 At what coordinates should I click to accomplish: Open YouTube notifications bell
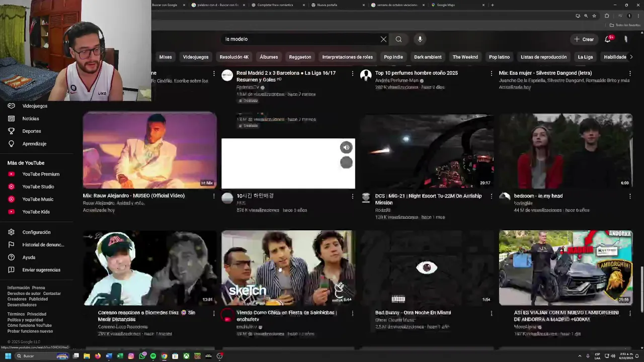(608, 39)
